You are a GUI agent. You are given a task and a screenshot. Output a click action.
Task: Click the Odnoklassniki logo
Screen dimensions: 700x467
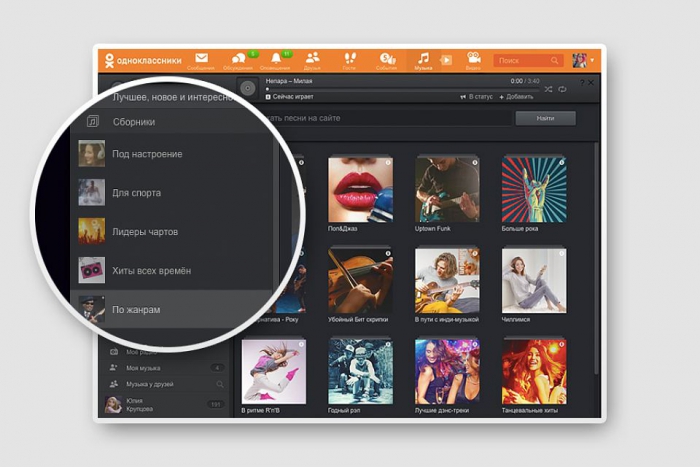[143, 60]
